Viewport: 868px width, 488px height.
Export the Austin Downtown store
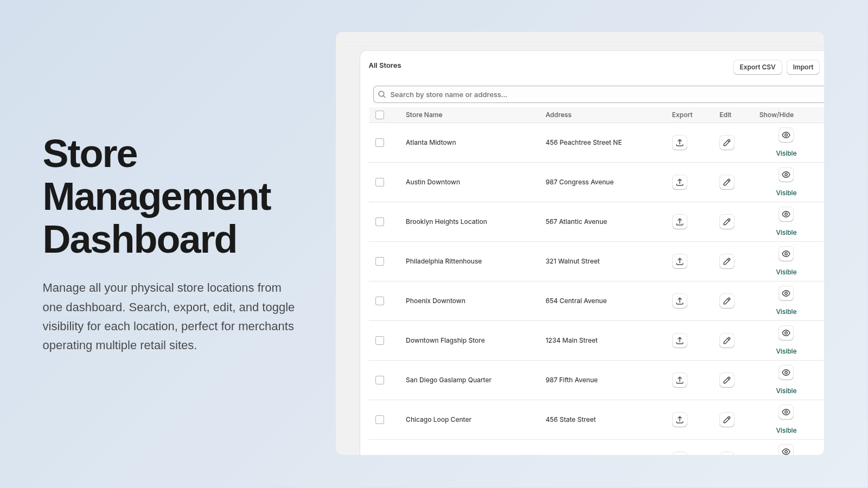pos(680,182)
